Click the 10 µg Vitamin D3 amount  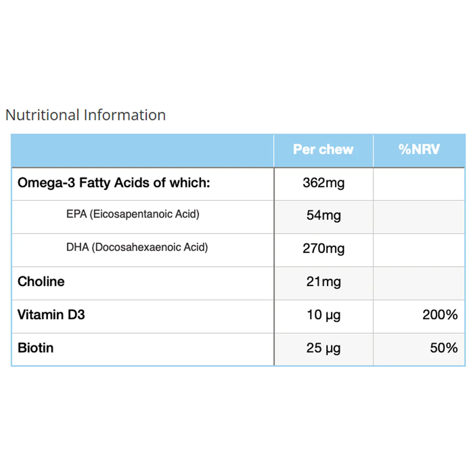pos(324,315)
